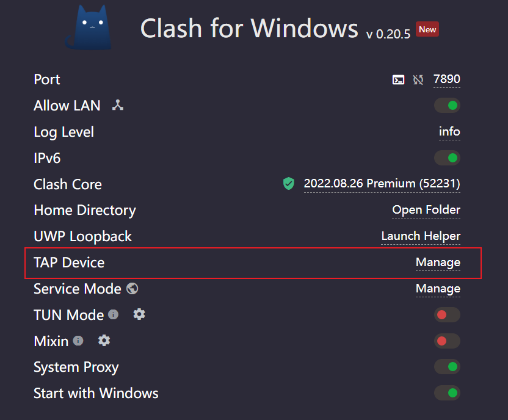The image size is (508, 420).
Task: Open TUN Mode settings via gear icon
Action: 139,314
